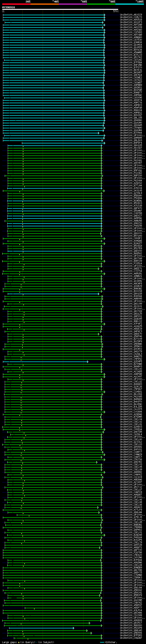This screenshot has height=644, width=146.
Task: Select the UniRef100_Q801G8 entry
Action: tap(131, 294)
